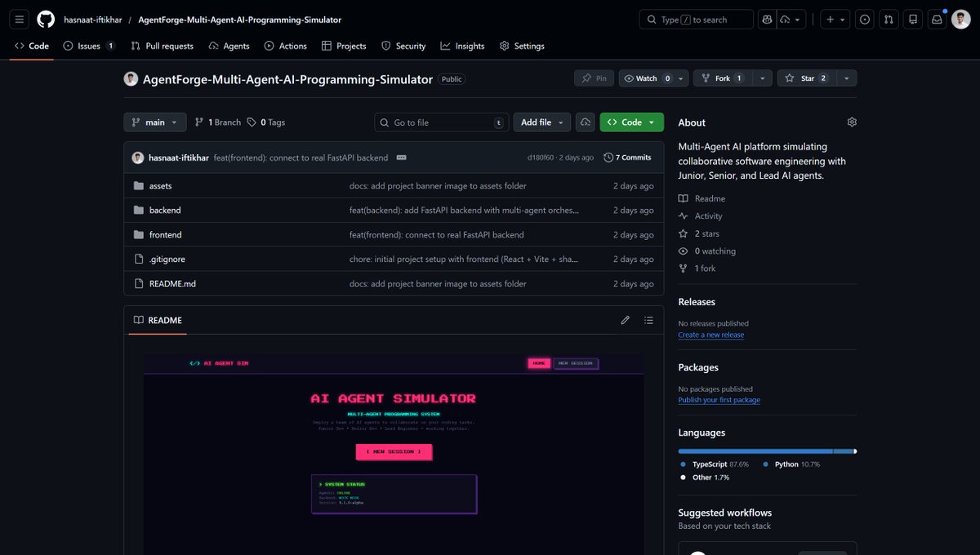Screen dimensions: 980x555
Task: Open the hamburger navigation menu
Action: pyautogui.click(x=20, y=20)
